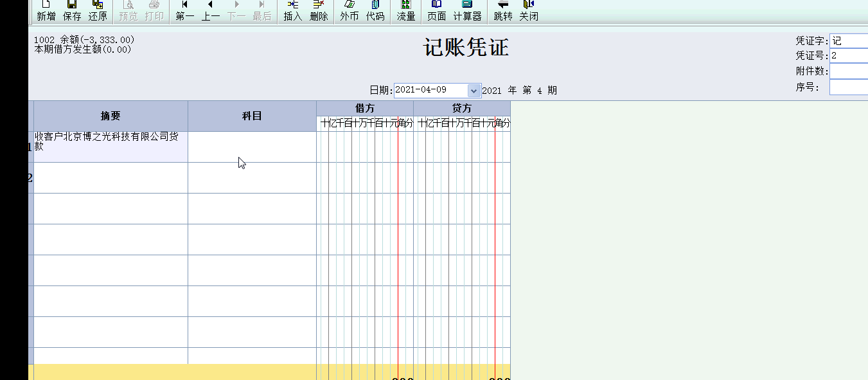Launch the 计算器 (Calculator) tool
This screenshot has width=868, height=380.
(468, 11)
